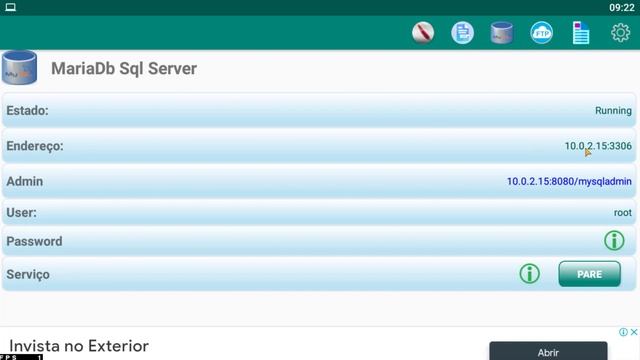Open the 10.0.2.15:8080/mysqladmin link
Viewport: 640px width, 360px height.
coord(569,181)
